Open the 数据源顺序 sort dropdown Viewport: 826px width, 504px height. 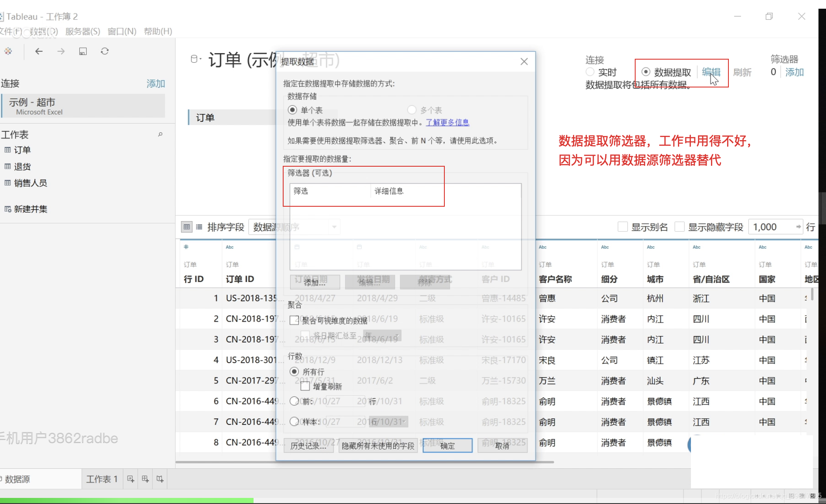pos(294,227)
